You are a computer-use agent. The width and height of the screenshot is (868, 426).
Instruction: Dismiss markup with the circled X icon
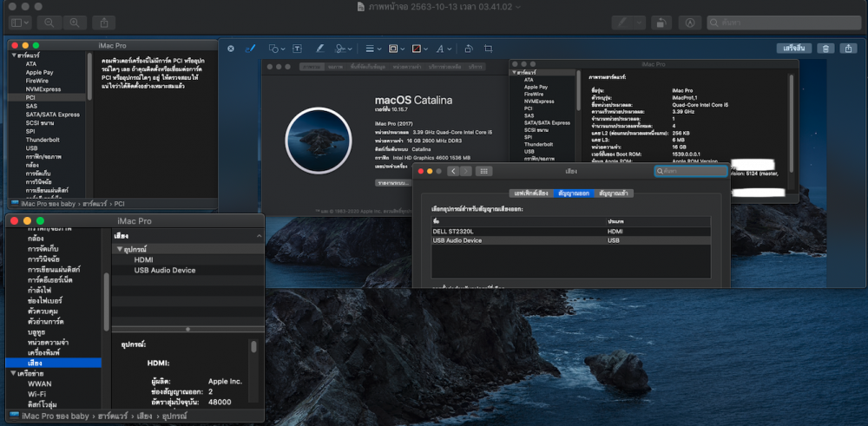pos(231,49)
